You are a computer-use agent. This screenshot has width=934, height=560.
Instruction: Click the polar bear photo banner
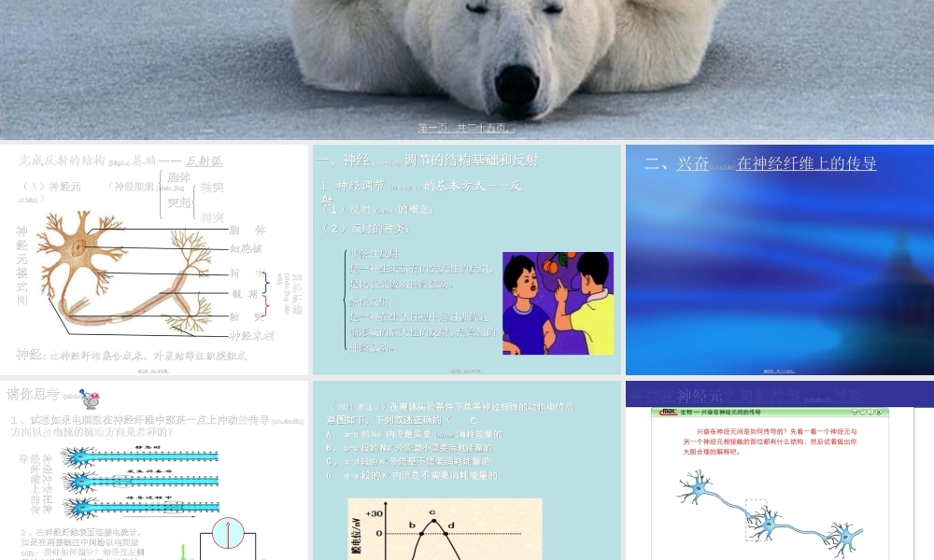[x=467, y=61]
